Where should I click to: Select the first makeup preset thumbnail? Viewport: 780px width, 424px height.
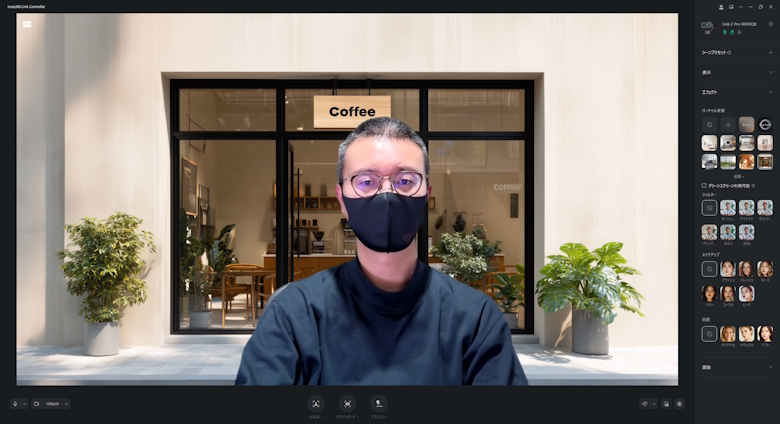click(x=728, y=269)
